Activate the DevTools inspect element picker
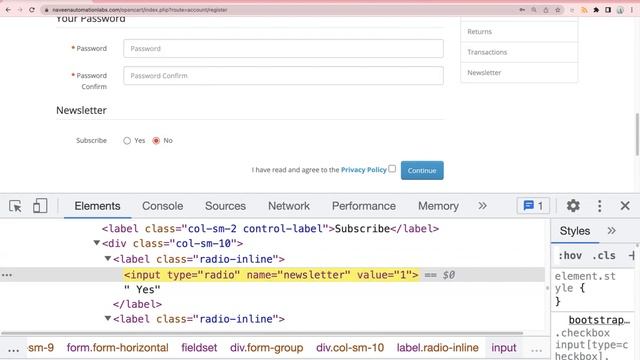The image size is (640, 360). pos(16,206)
